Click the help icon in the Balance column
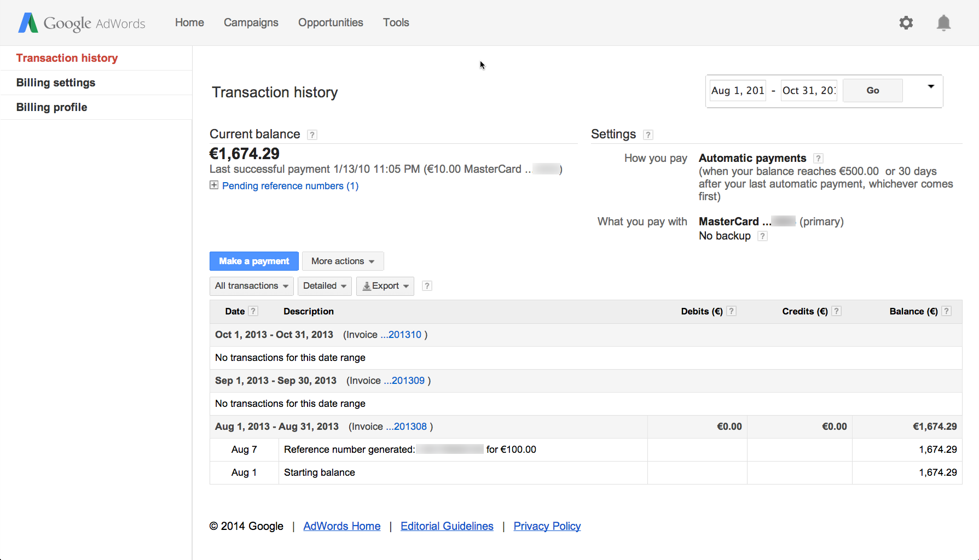979x560 pixels. (x=947, y=311)
